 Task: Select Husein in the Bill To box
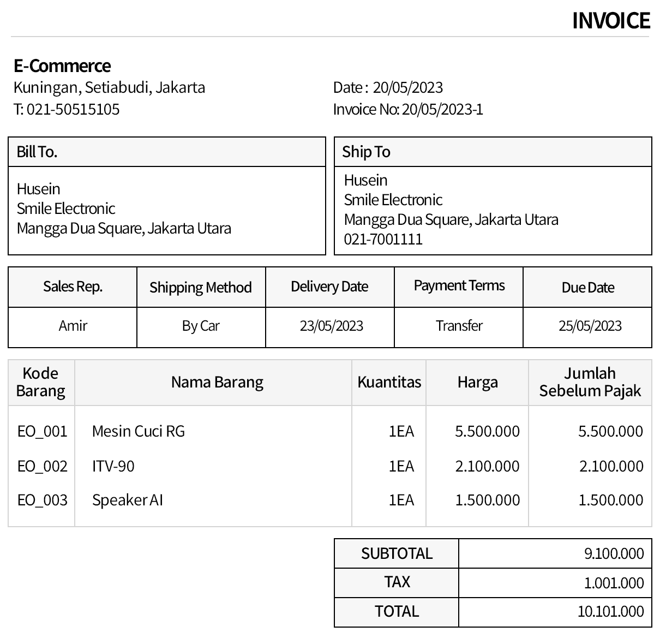(38, 188)
